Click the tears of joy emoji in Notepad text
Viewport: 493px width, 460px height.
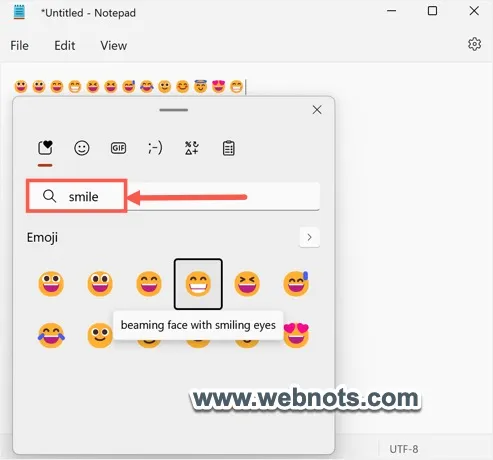147,87
